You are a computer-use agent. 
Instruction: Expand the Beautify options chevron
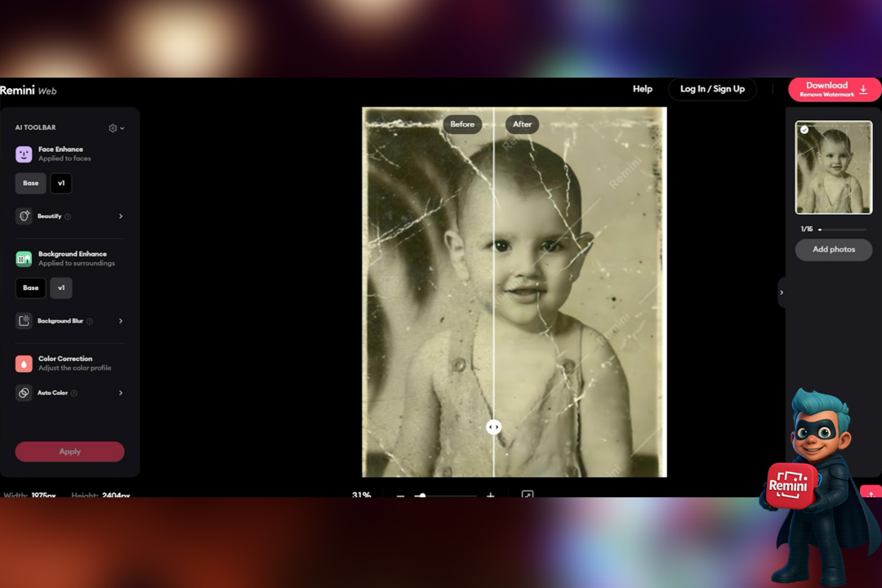tap(121, 216)
